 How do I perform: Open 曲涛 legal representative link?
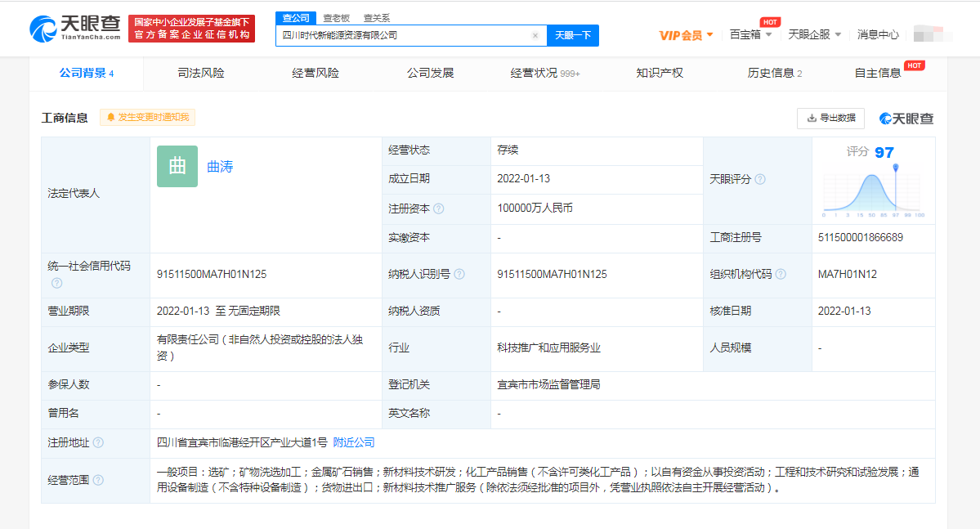(220, 167)
